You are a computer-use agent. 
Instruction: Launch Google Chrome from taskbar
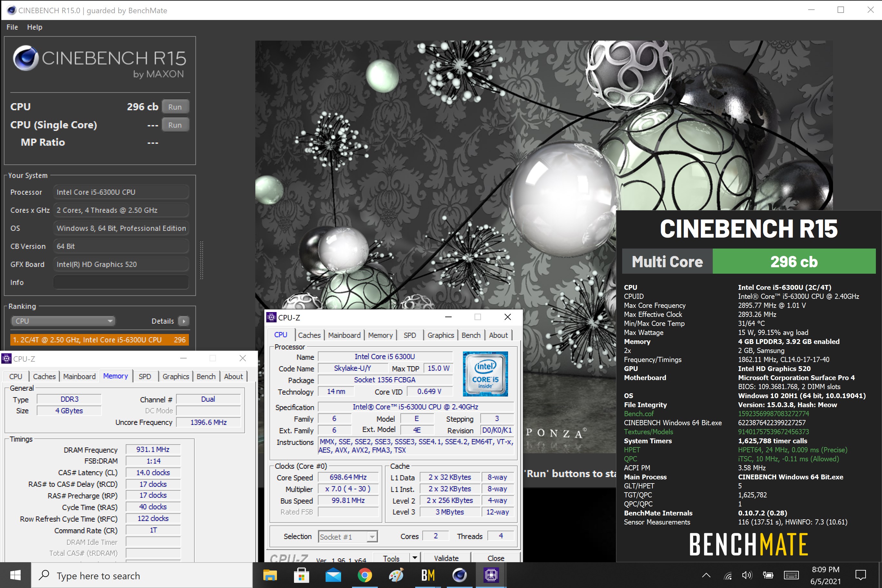click(365, 575)
